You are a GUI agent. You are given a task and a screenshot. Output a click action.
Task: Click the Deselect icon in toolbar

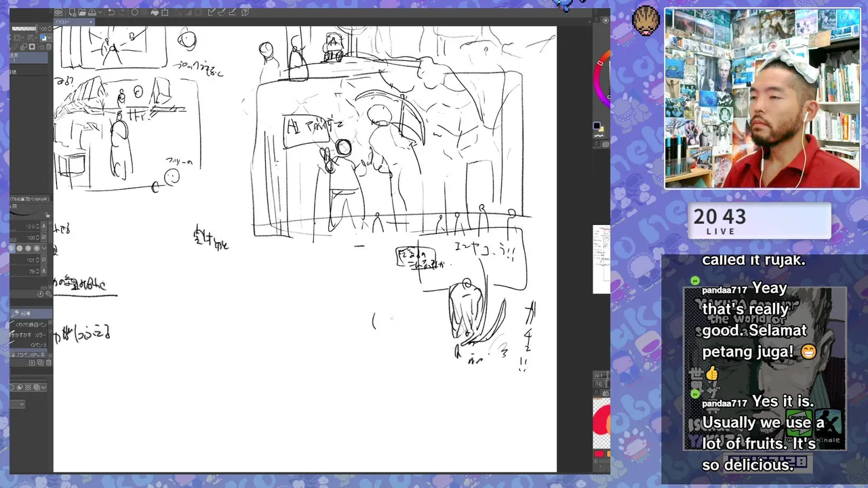[x=178, y=13]
